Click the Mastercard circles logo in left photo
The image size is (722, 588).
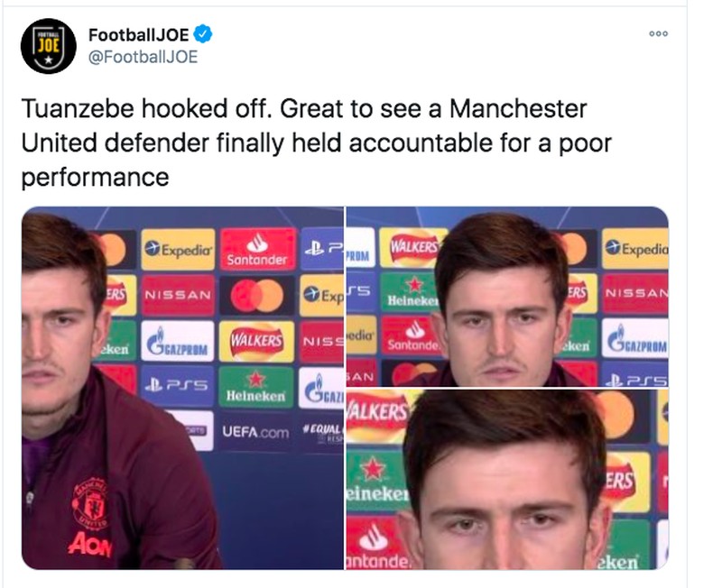coord(257,295)
